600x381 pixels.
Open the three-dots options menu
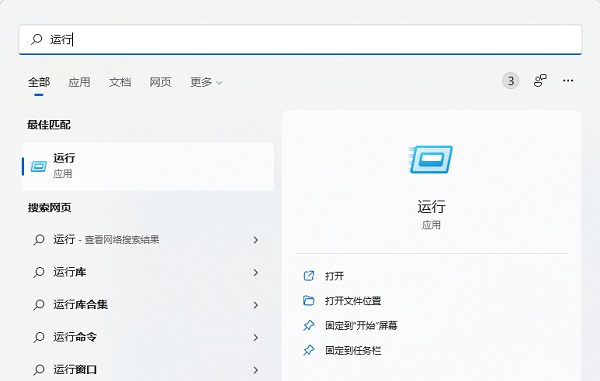click(568, 81)
